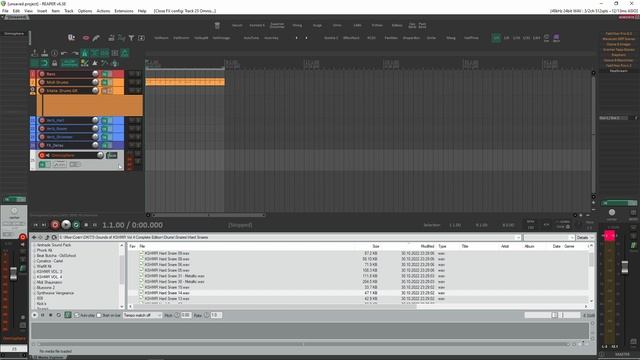Viewport: 640px width, 360px height.
Task: Toggle the transport Repeat button
Action: pyautogui.click(x=76, y=225)
